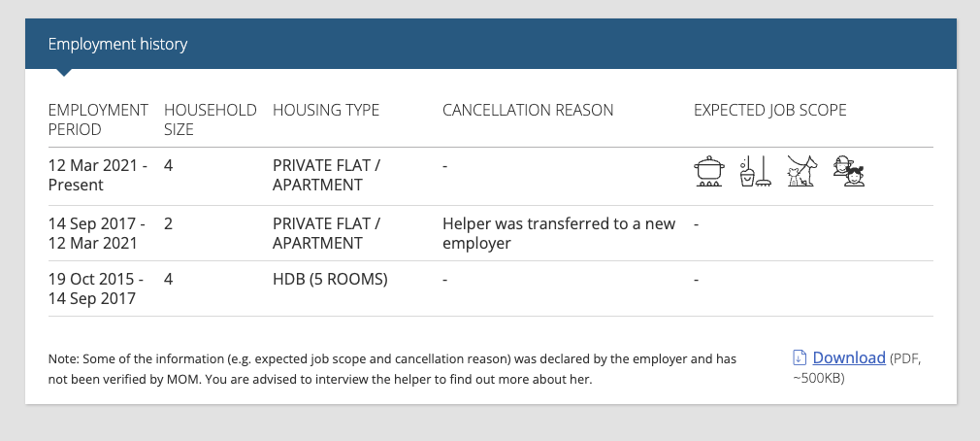Click the child care job scope icon
Viewport: 980px width, 441px height.
849,171
